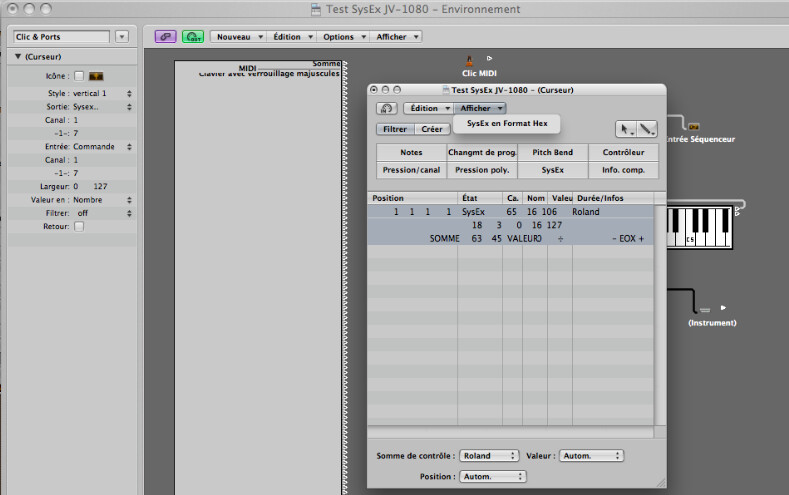Toggle the Retour checkbox
789x495 pixels.
tap(79, 226)
